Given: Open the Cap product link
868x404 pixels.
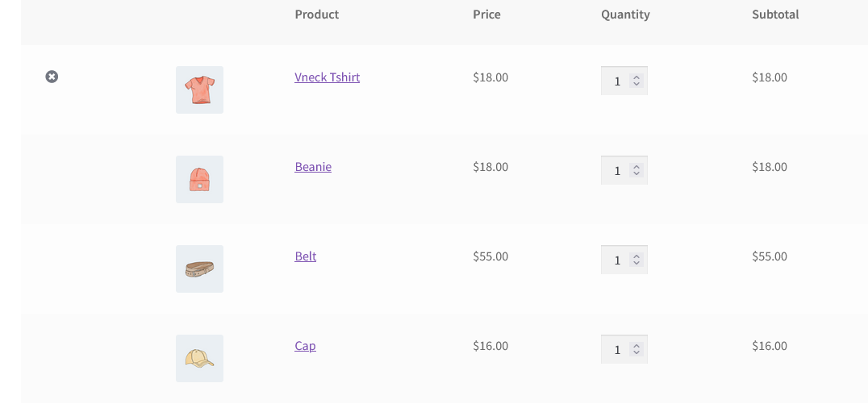Looking at the screenshot, I should point(305,346).
